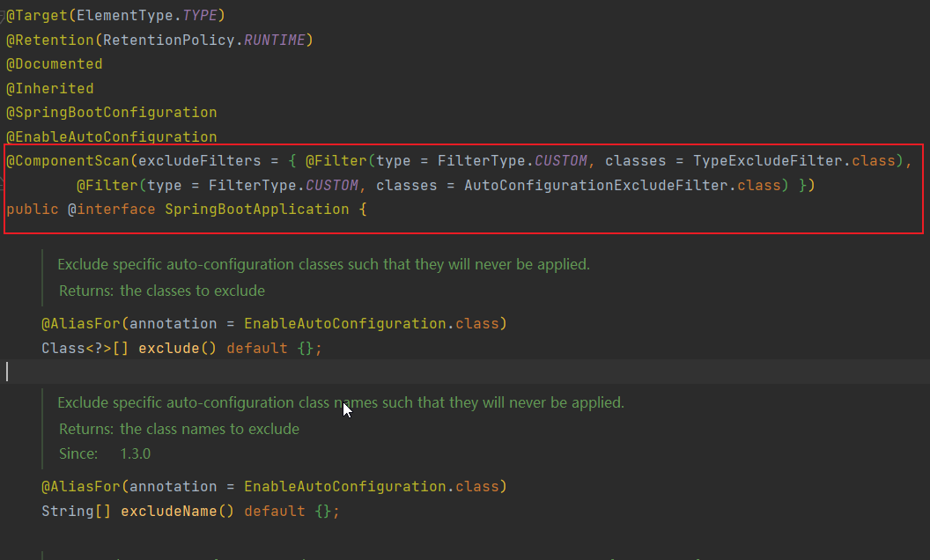930x560 pixels.
Task: Click the @Target annotation
Action: (x=37, y=16)
